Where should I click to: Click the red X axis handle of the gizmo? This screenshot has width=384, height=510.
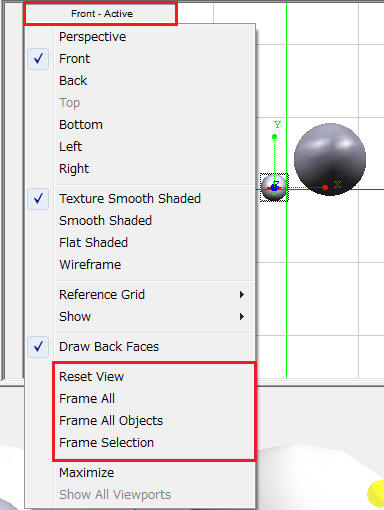click(x=325, y=187)
